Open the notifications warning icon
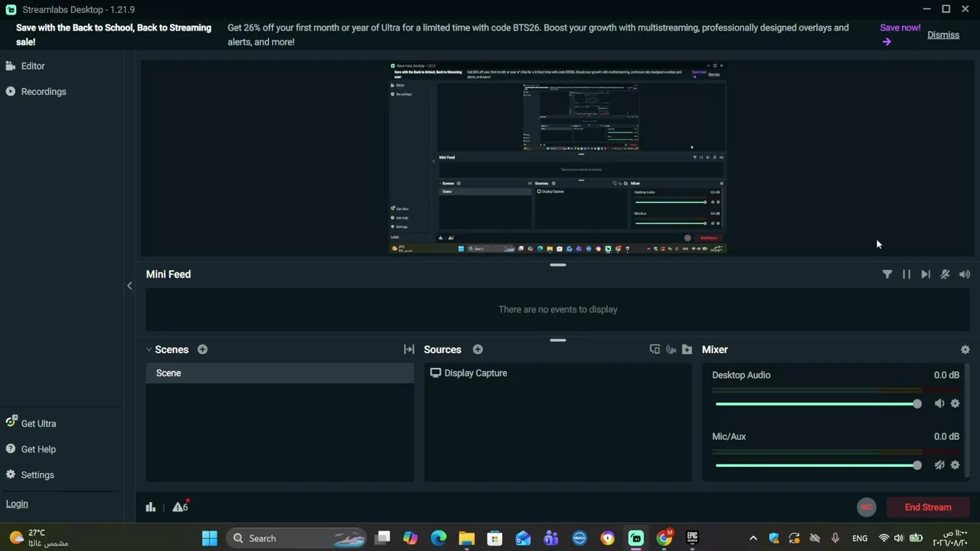 [180, 507]
